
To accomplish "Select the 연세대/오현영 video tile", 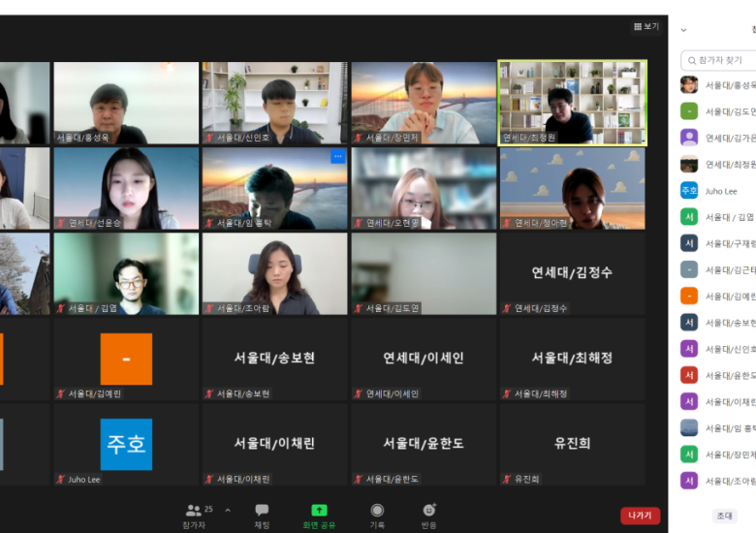I will [x=424, y=188].
